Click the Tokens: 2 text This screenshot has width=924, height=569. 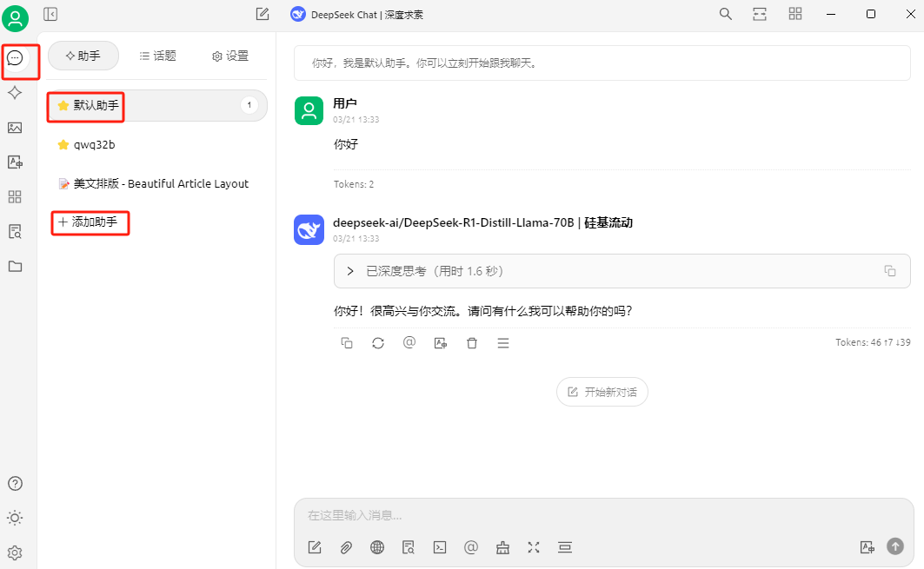point(354,184)
